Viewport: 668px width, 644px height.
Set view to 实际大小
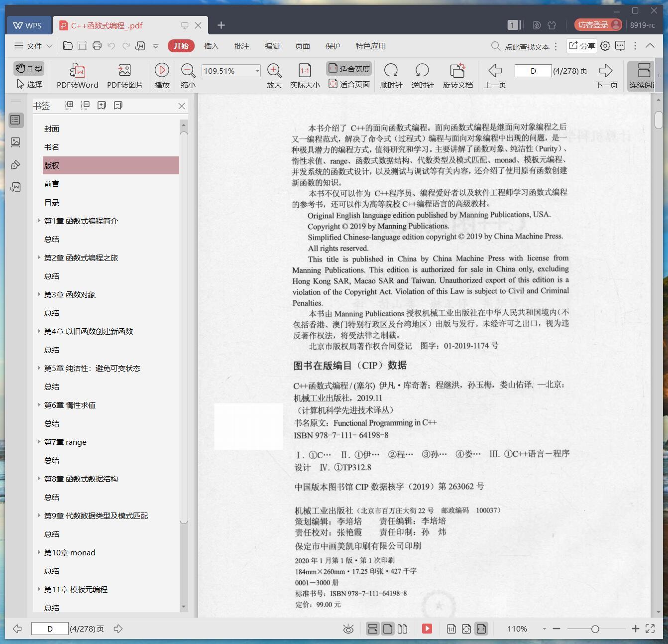coord(305,76)
